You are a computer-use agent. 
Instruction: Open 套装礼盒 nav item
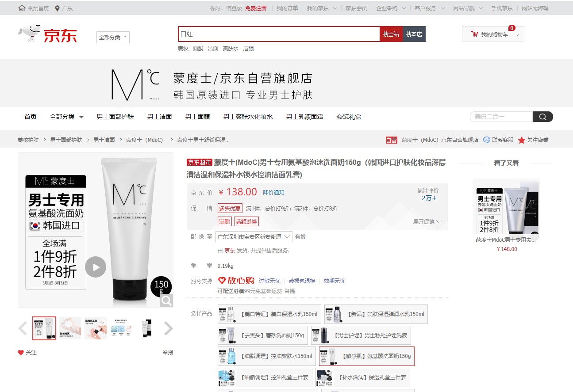click(x=349, y=117)
